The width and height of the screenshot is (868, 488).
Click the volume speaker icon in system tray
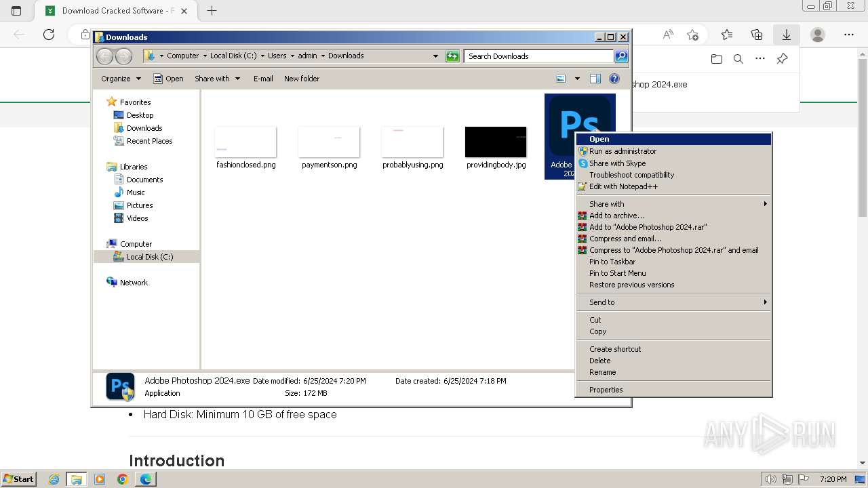click(771, 479)
